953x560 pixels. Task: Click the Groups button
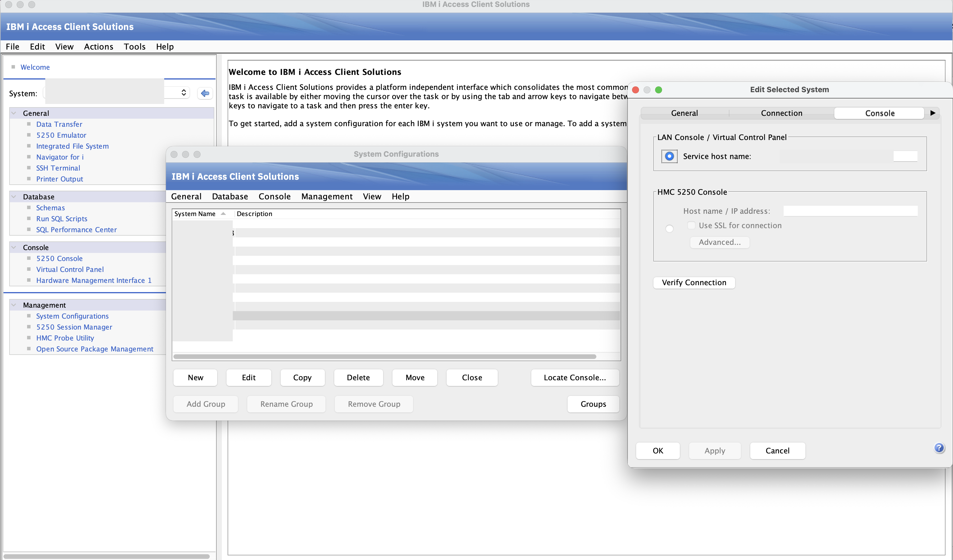[x=593, y=404]
